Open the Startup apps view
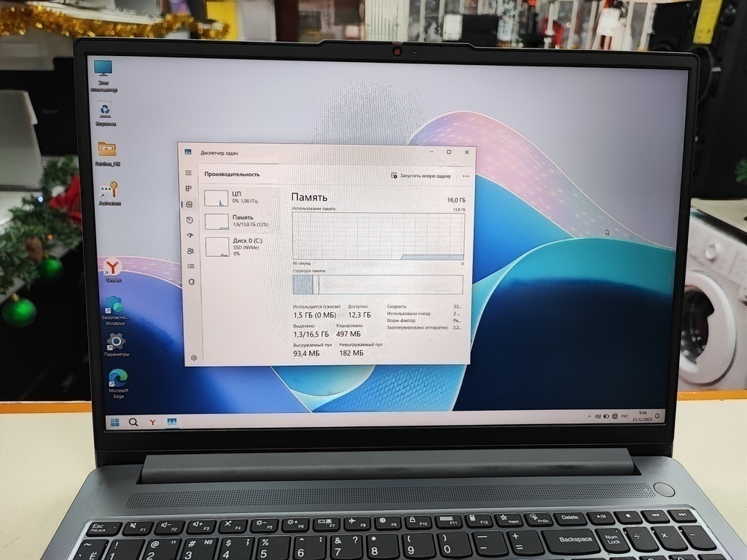The image size is (747, 560). [188, 234]
